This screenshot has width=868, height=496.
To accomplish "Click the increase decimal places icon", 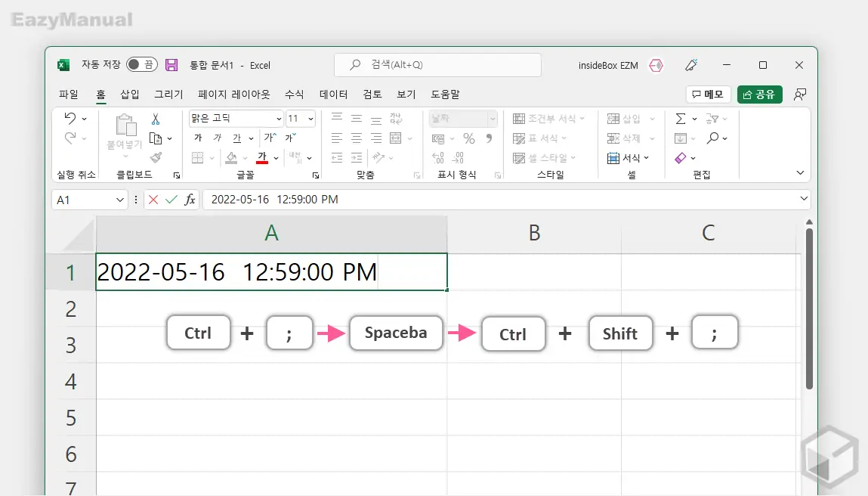I will pyautogui.click(x=437, y=157).
